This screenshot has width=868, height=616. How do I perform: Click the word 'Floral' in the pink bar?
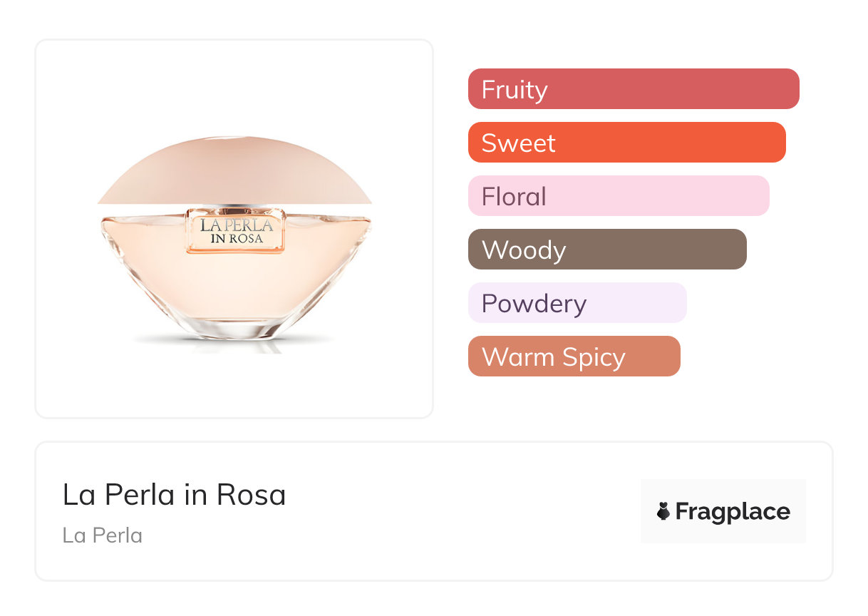click(x=514, y=197)
